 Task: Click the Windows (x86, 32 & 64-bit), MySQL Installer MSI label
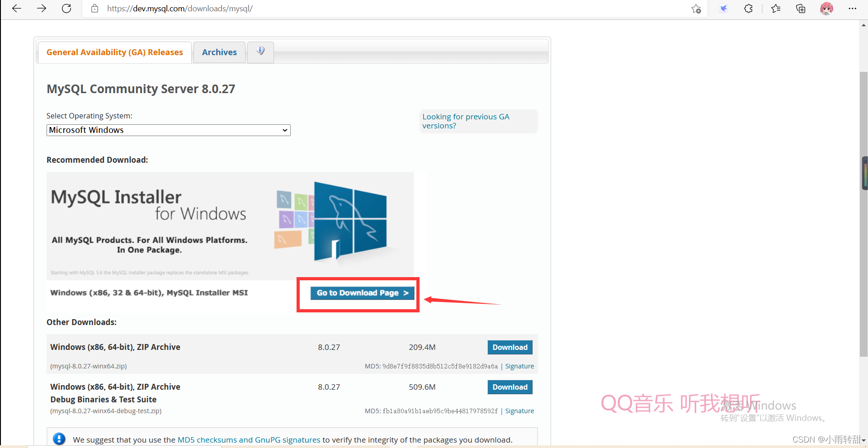click(x=149, y=293)
